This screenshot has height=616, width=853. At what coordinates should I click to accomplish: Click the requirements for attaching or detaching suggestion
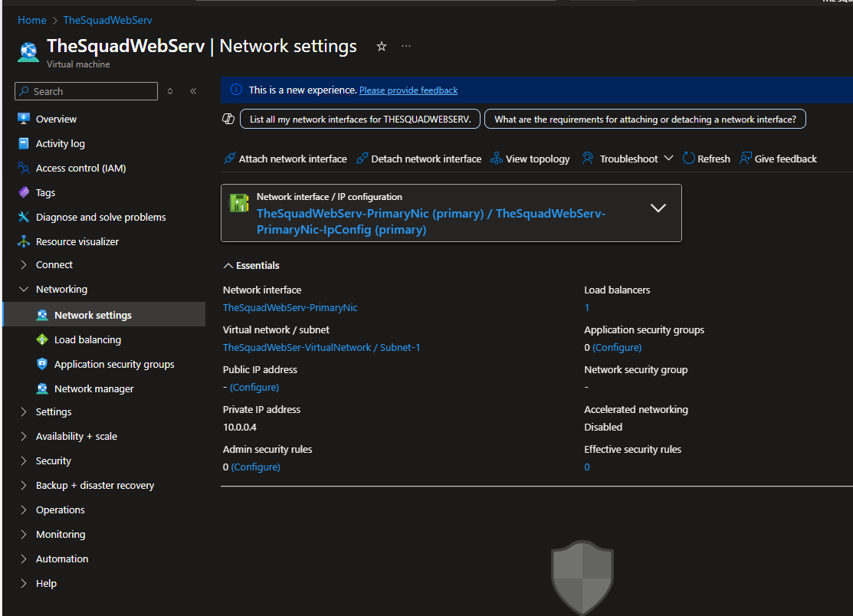(645, 119)
